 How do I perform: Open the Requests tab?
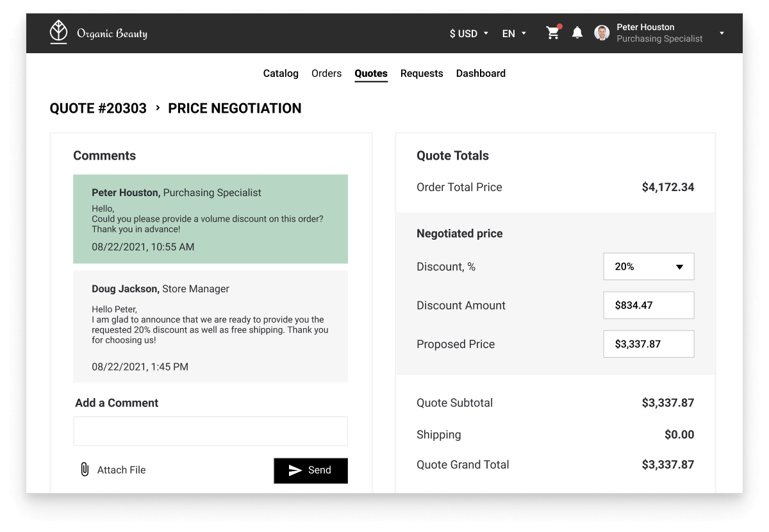click(422, 74)
